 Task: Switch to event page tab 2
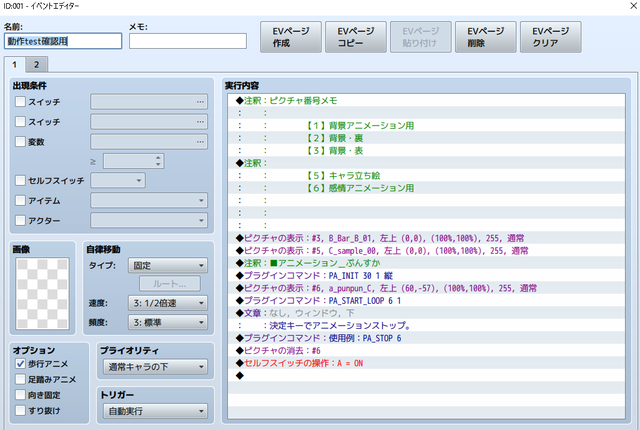(37, 64)
